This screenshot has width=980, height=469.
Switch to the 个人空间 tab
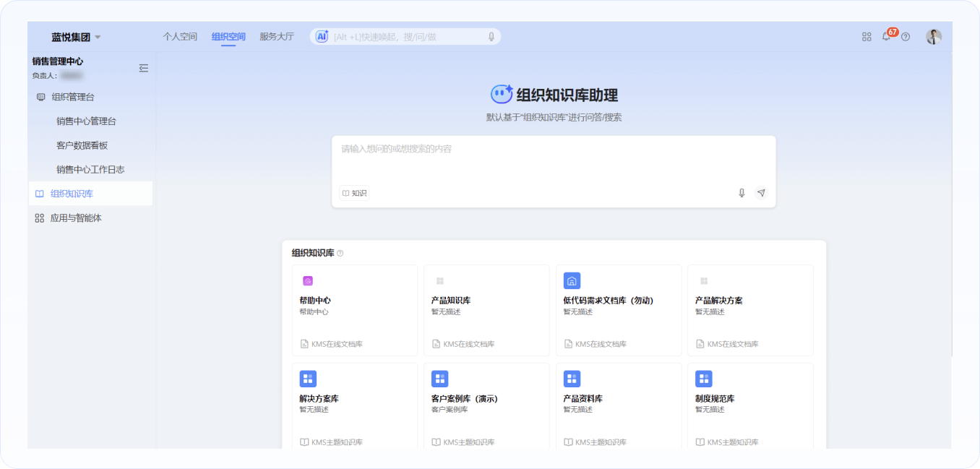coord(180,37)
